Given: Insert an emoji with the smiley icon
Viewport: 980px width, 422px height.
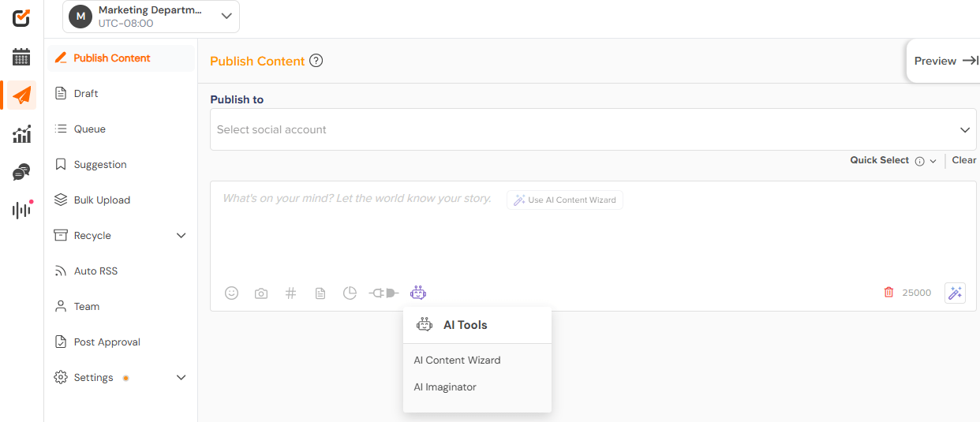Looking at the screenshot, I should pyautogui.click(x=231, y=293).
